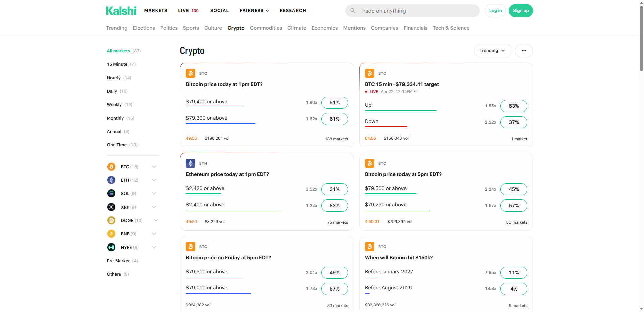
Task: Open the Sports category tab
Action: (x=191, y=28)
